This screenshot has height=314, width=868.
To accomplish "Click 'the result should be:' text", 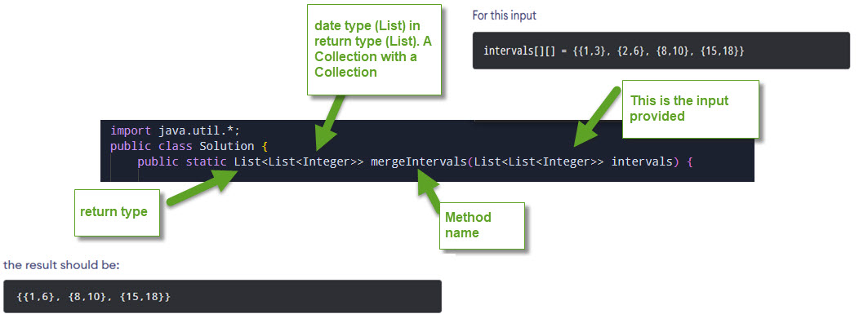I will (x=61, y=265).
